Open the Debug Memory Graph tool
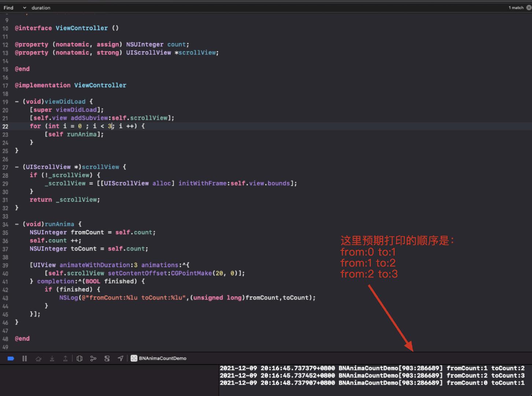The width and height of the screenshot is (532, 396). [93, 358]
